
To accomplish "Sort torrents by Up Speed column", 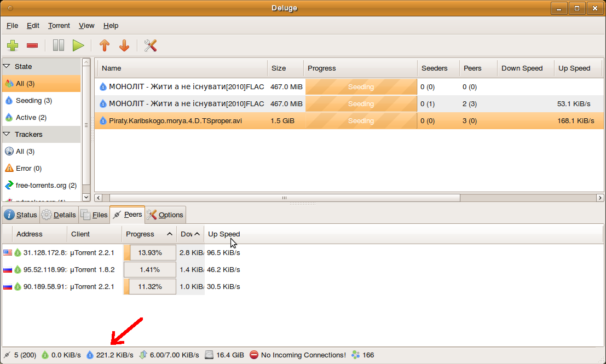I will (x=574, y=68).
